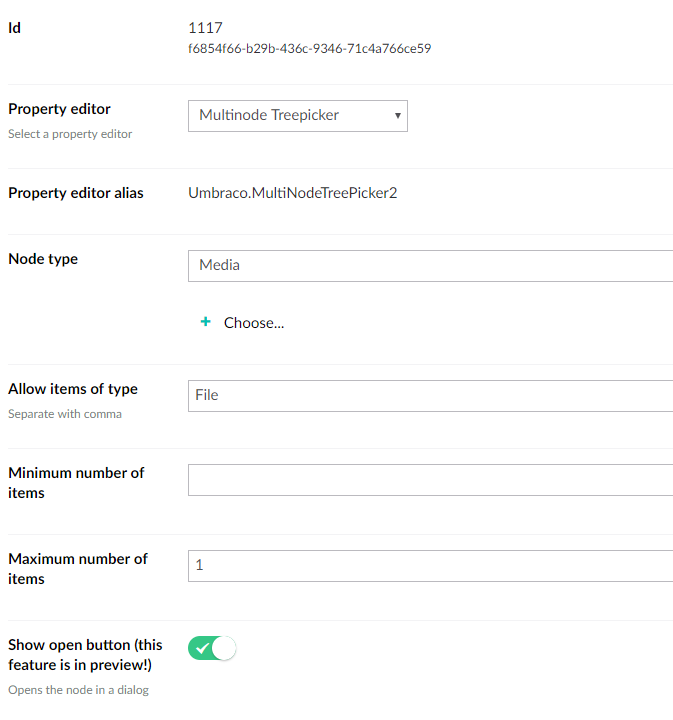Click the 1117 Id value
The height and width of the screenshot is (720, 673).
click(205, 28)
